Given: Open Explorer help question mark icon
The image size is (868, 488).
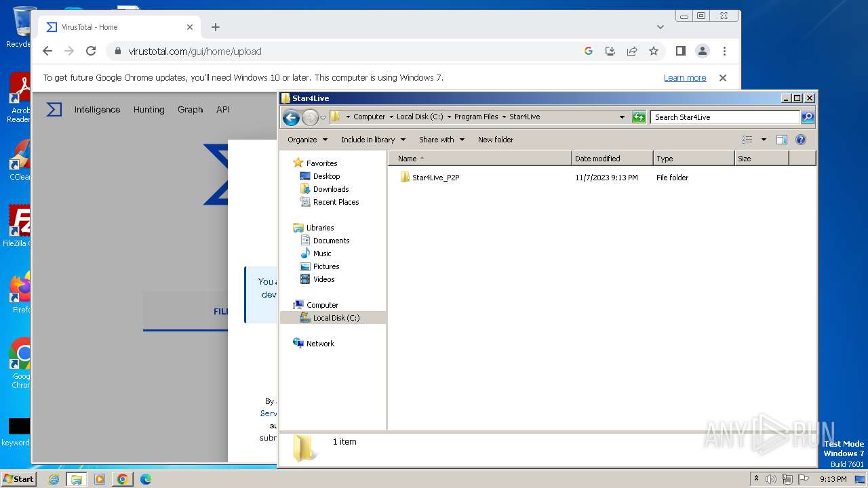Looking at the screenshot, I should [x=801, y=140].
